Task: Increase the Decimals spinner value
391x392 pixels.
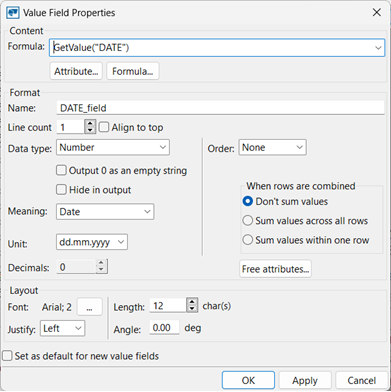Action: point(101,263)
